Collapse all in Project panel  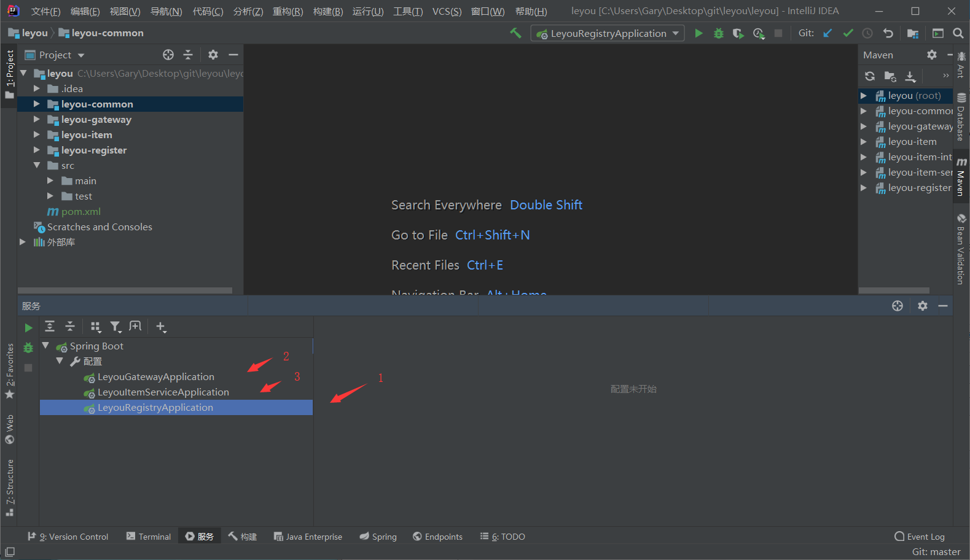pos(188,55)
